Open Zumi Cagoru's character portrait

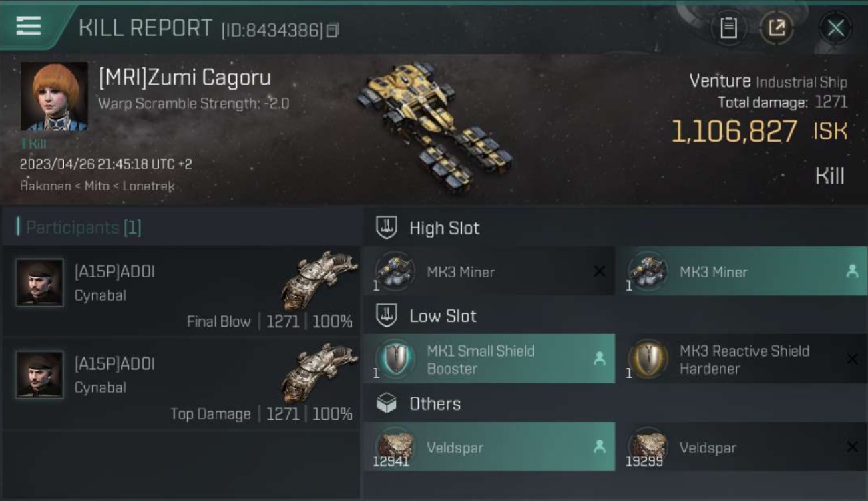54,96
